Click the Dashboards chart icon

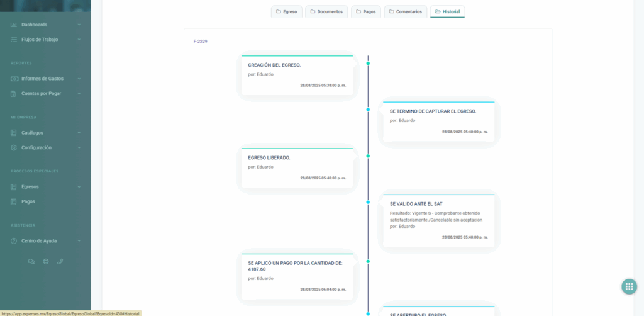14,25
